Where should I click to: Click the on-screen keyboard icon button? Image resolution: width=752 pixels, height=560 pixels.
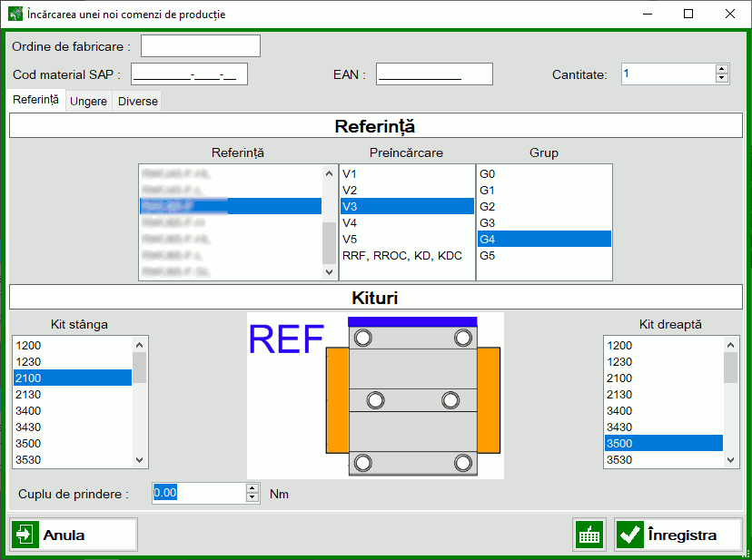[589, 535]
